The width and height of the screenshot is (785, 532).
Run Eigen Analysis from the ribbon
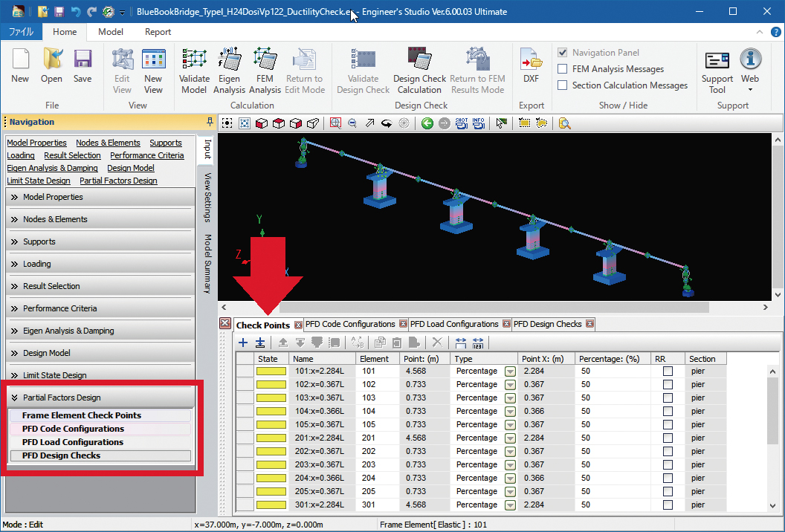coord(229,71)
